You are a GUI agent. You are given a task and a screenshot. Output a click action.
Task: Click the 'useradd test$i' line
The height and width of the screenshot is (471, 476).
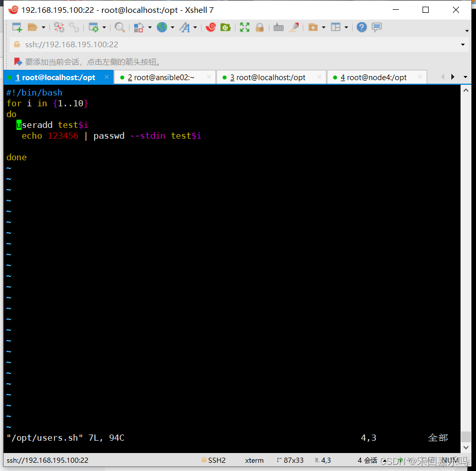[x=52, y=125]
